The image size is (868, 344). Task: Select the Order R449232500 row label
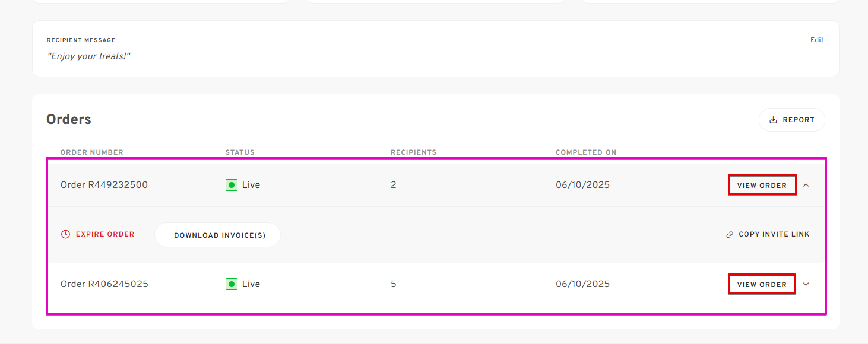104,185
